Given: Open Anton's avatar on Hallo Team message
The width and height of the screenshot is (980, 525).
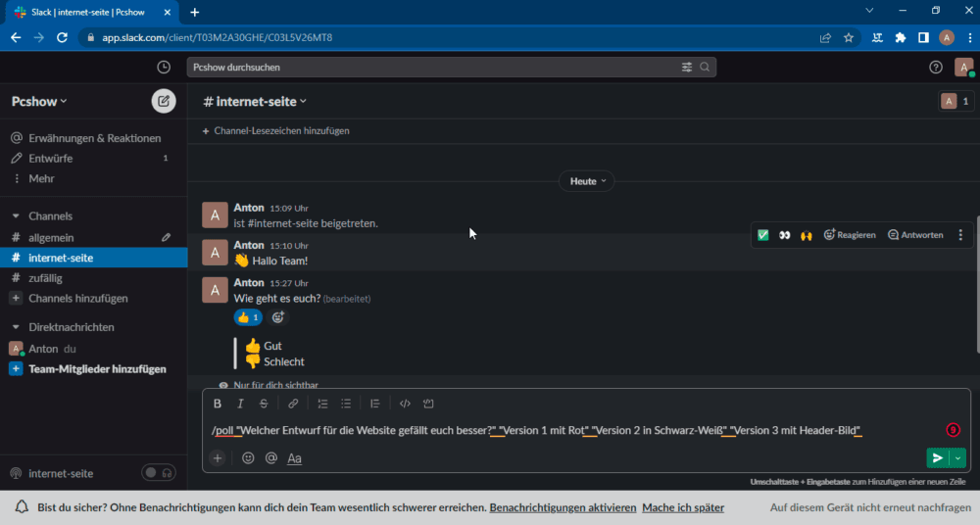Looking at the screenshot, I should click(x=215, y=253).
